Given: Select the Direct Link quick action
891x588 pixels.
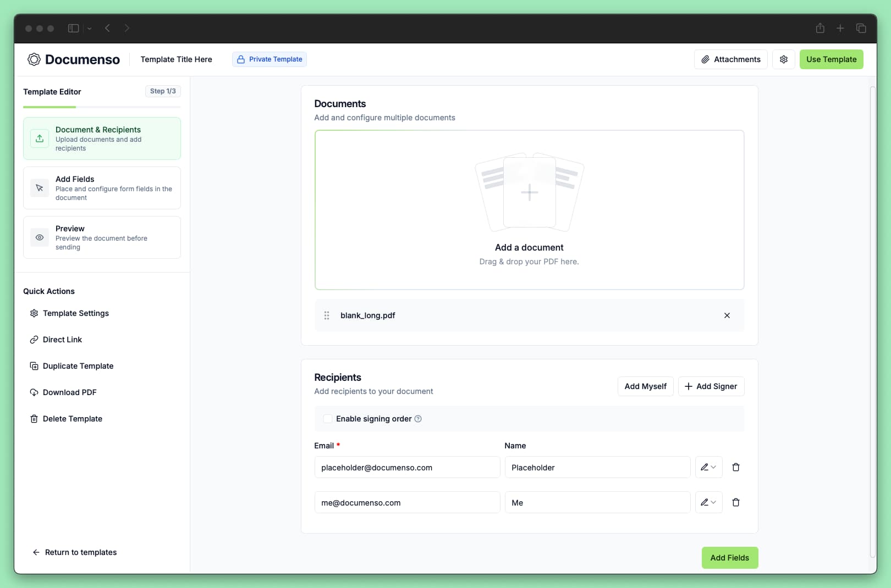Looking at the screenshot, I should tap(62, 339).
